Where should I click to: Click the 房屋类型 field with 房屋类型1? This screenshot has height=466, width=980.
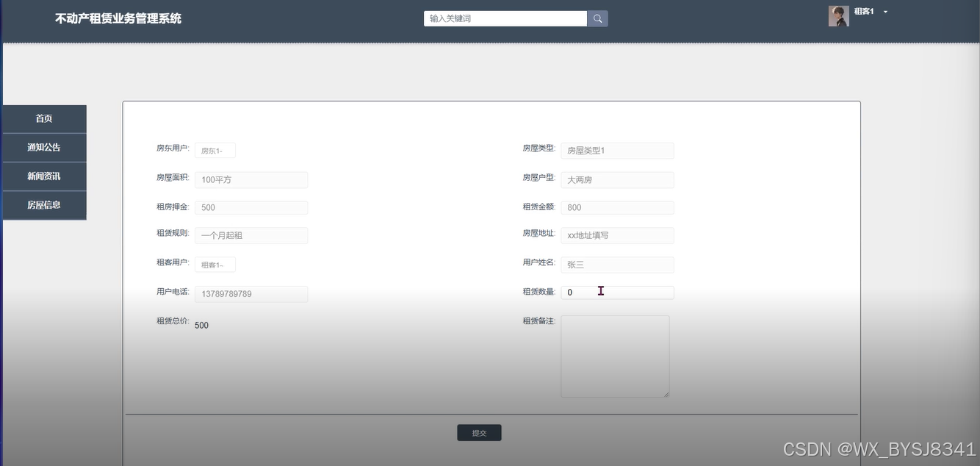[617, 151]
